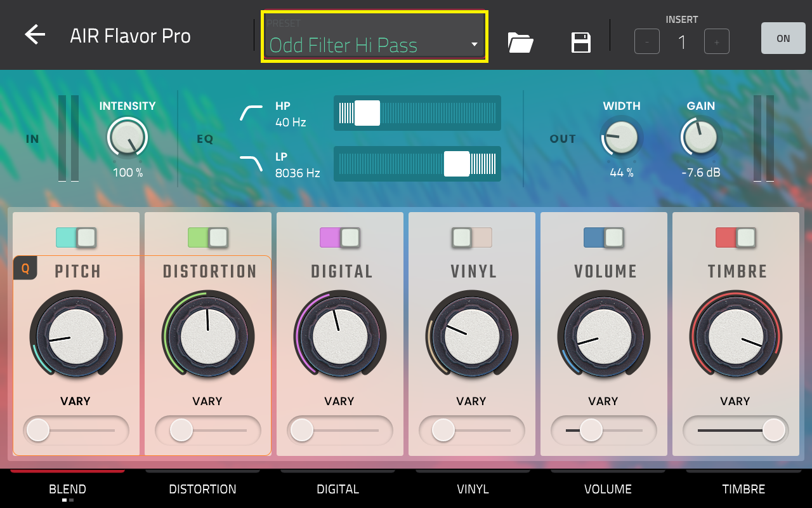812x508 pixels.
Task: Increase insert slot with plus button
Action: coord(717,42)
